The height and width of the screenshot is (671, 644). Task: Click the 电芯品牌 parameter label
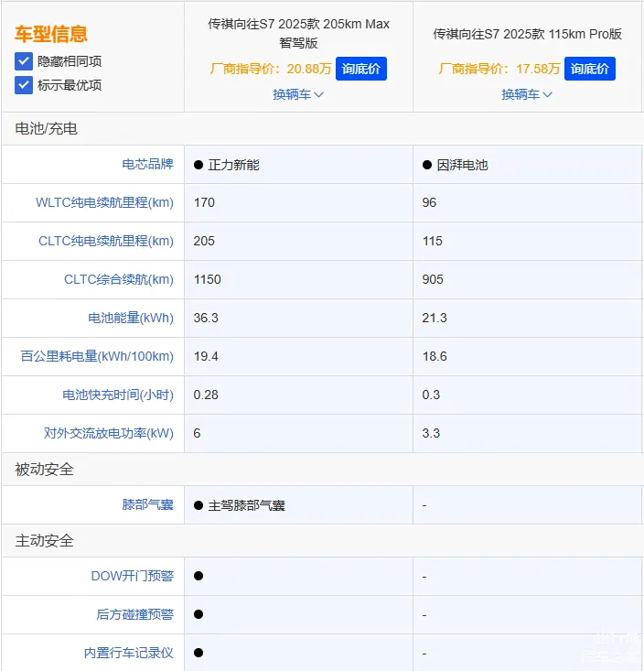pos(147,165)
